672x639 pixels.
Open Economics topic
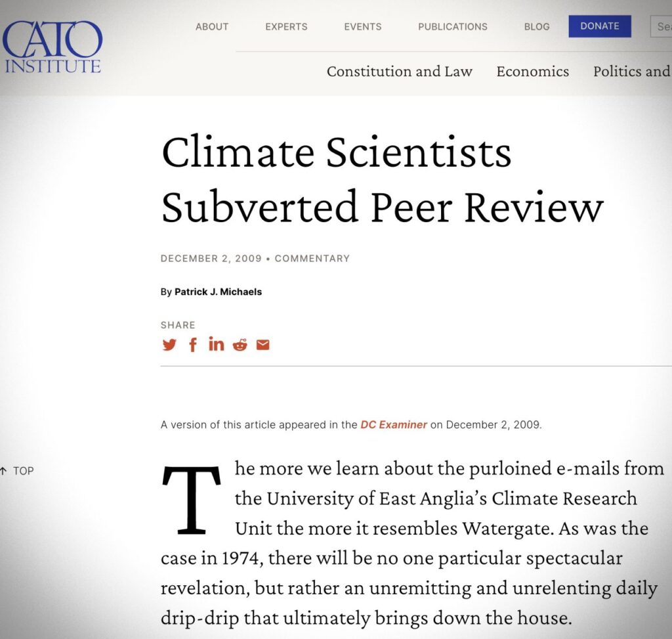(x=533, y=71)
